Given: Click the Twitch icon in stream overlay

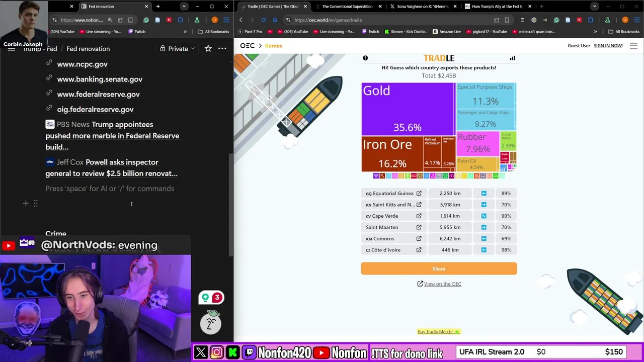Looking at the screenshot, I should 249,352.
